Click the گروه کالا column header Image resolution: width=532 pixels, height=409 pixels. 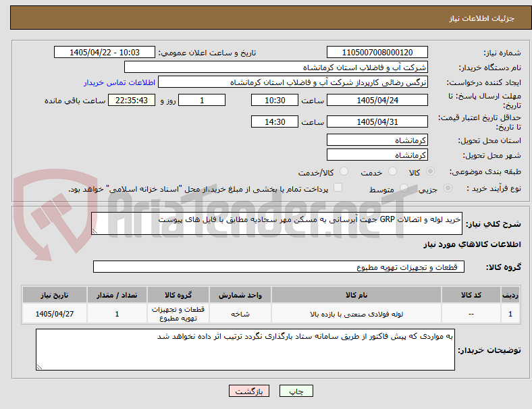coord(178,295)
